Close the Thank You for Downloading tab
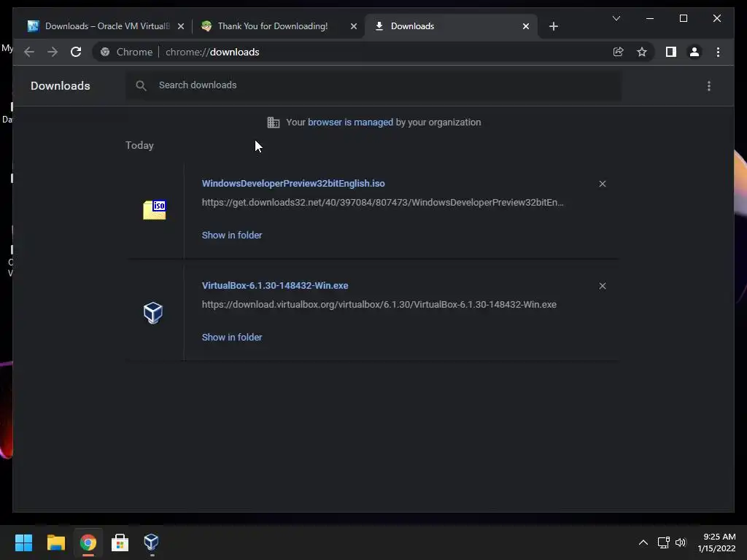Image resolution: width=747 pixels, height=560 pixels. click(x=354, y=26)
